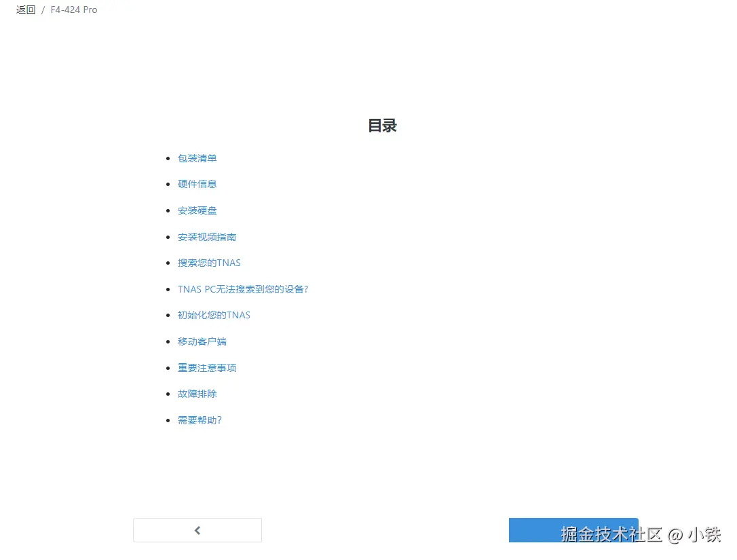Image resolution: width=737 pixels, height=560 pixels.
Task: Click the breadcrumb separator slash
Action: (x=42, y=10)
